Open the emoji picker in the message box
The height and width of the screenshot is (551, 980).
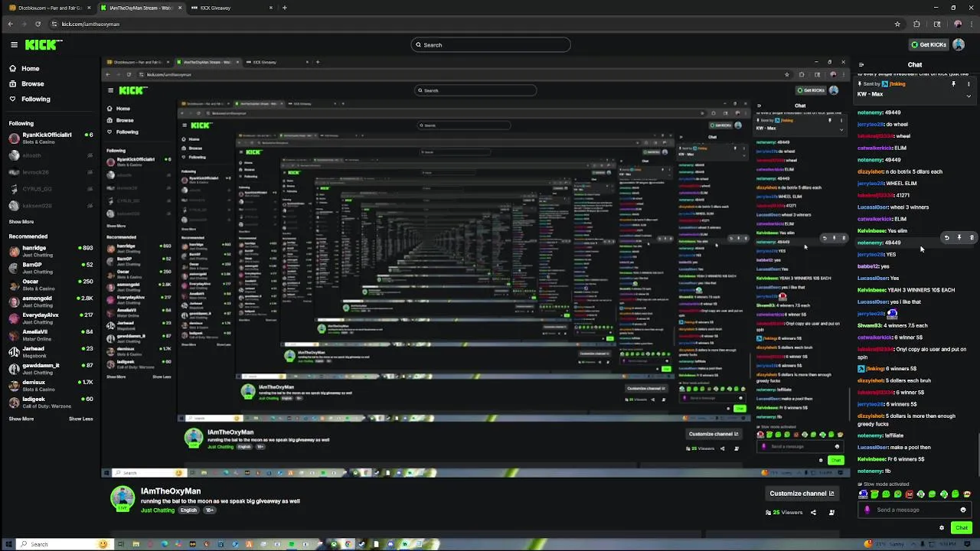click(963, 510)
